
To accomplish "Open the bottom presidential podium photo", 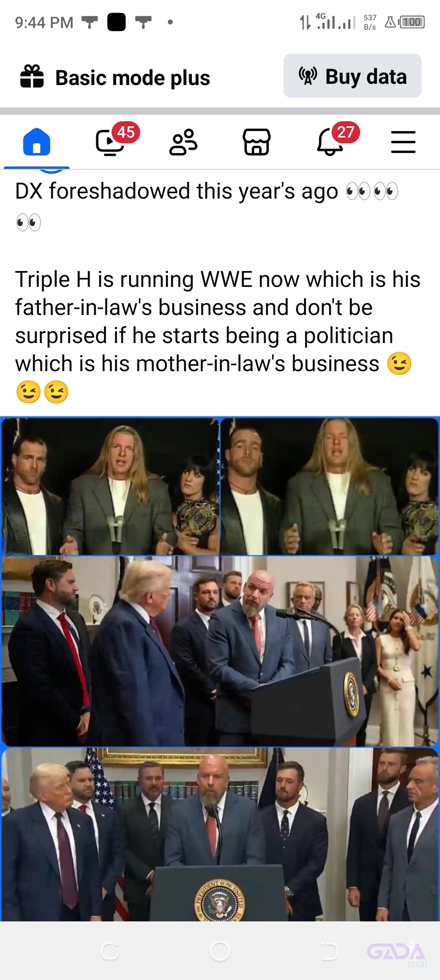I will coord(220,834).
